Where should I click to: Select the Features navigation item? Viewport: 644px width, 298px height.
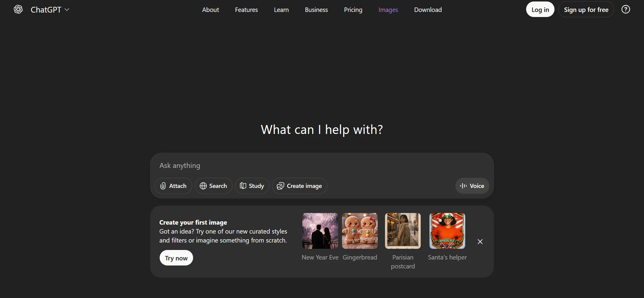246,10
